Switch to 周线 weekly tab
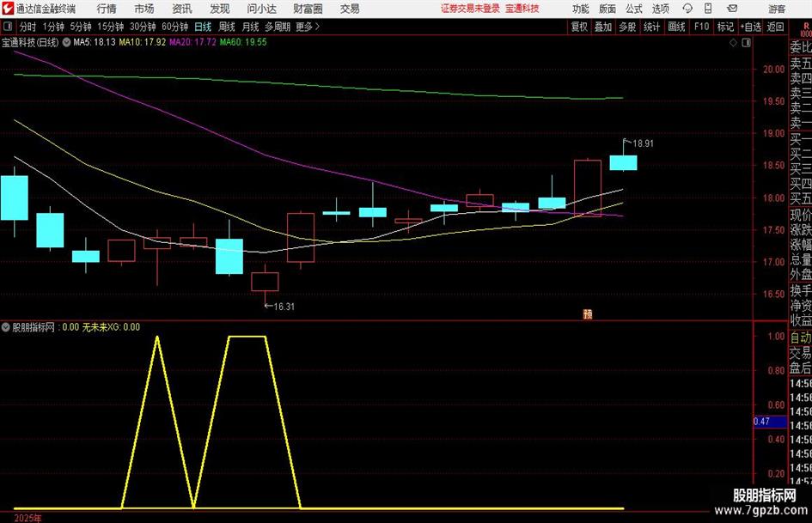The height and width of the screenshot is (523, 812). coord(226,27)
